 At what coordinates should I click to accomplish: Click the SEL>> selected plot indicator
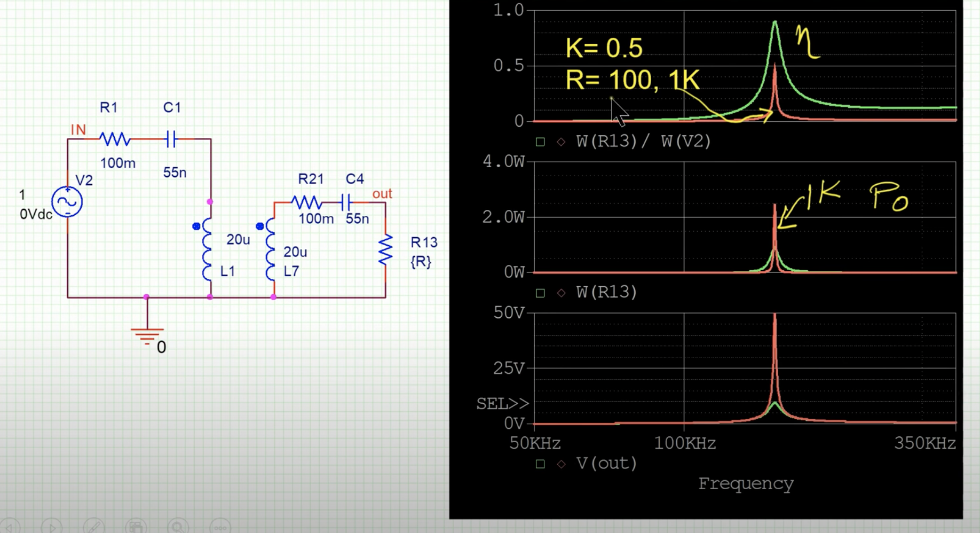click(x=503, y=404)
